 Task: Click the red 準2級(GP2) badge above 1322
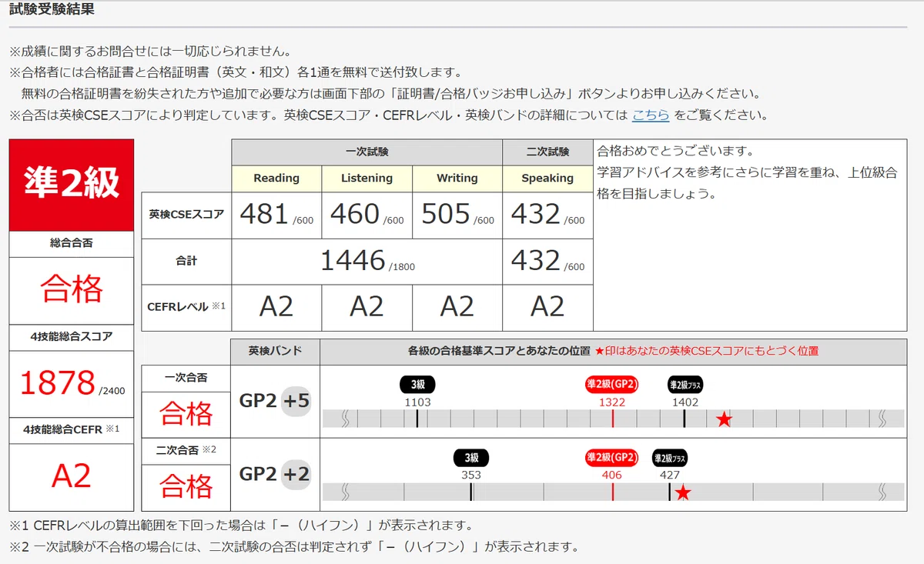(x=612, y=385)
